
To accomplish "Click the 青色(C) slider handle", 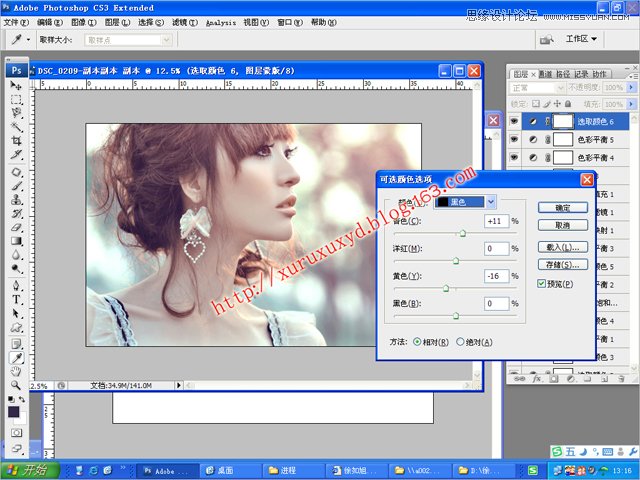I will point(462,233).
